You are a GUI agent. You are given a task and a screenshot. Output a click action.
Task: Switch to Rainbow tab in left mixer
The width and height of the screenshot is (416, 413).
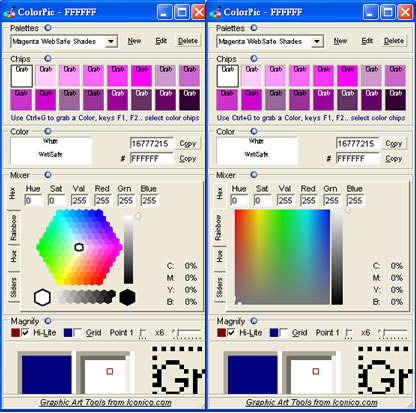tap(14, 228)
